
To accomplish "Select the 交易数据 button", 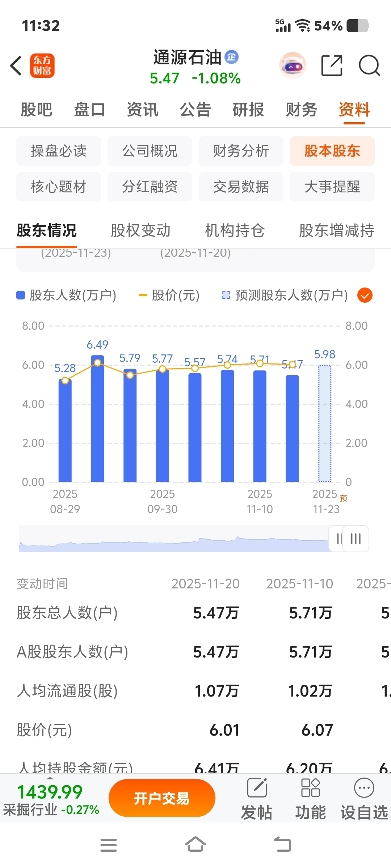I will pyautogui.click(x=241, y=187).
